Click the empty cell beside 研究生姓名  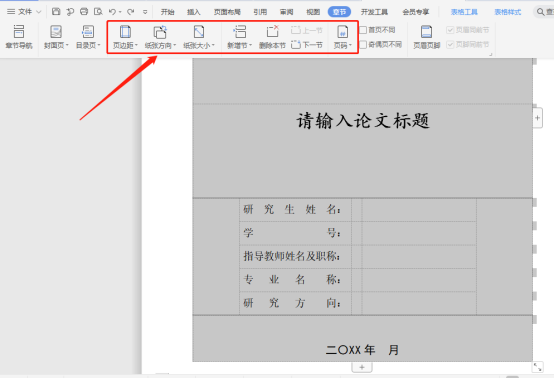(419, 210)
